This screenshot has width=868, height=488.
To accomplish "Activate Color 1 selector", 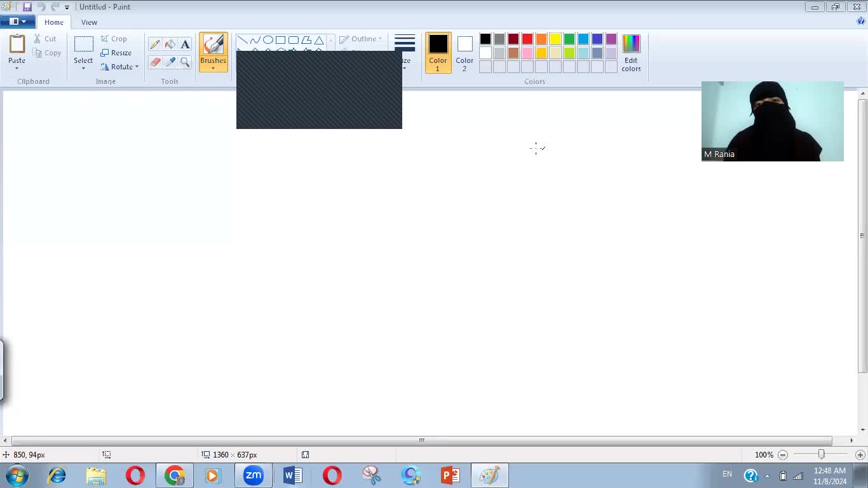I will coord(438,52).
